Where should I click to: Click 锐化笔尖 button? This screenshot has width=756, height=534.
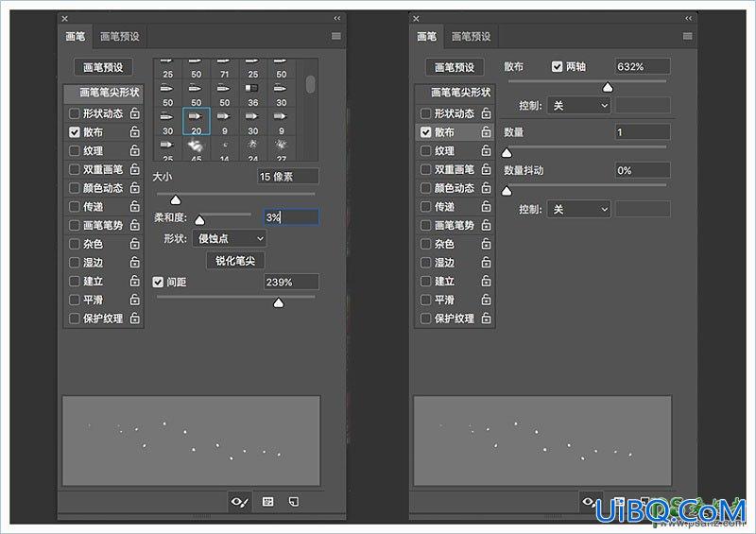235,261
